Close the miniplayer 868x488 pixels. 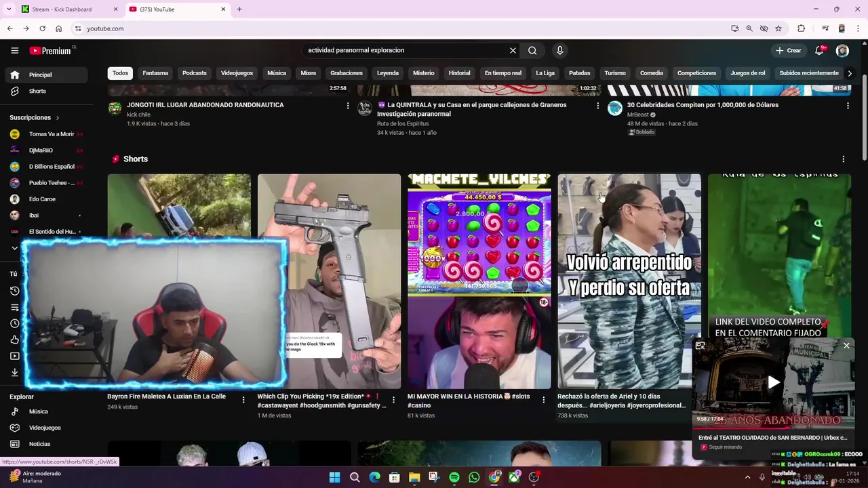(x=846, y=346)
